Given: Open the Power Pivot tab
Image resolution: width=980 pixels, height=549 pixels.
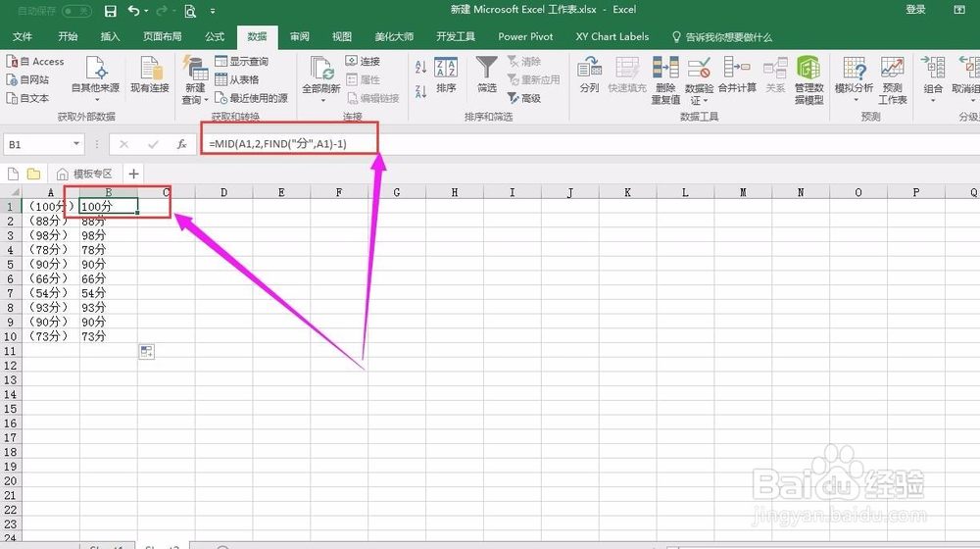Looking at the screenshot, I should [525, 37].
